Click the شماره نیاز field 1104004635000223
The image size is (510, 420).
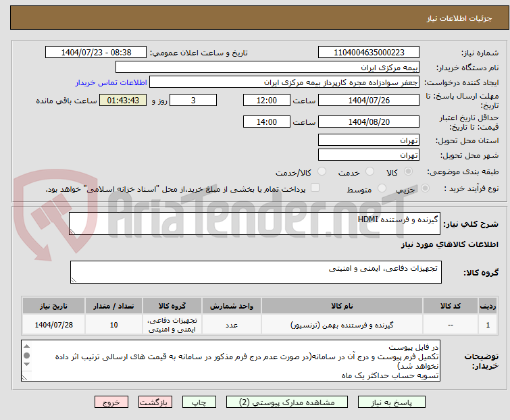point(369,53)
